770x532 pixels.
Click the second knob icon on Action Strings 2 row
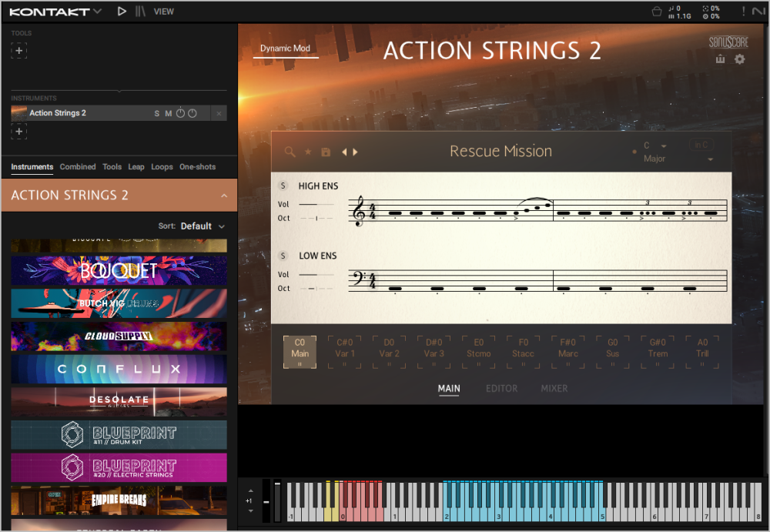pos(192,113)
